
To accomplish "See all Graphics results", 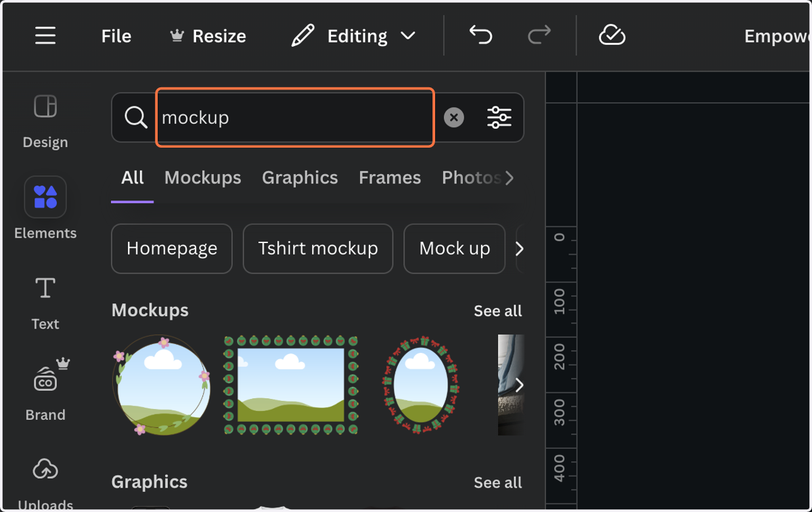I will coord(498,483).
